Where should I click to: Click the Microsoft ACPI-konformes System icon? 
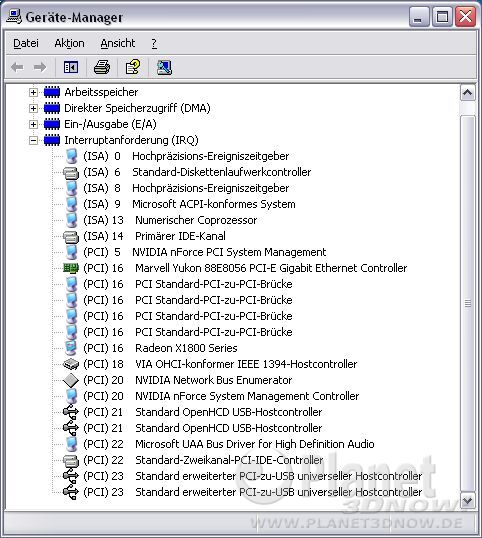[x=71, y=204]
